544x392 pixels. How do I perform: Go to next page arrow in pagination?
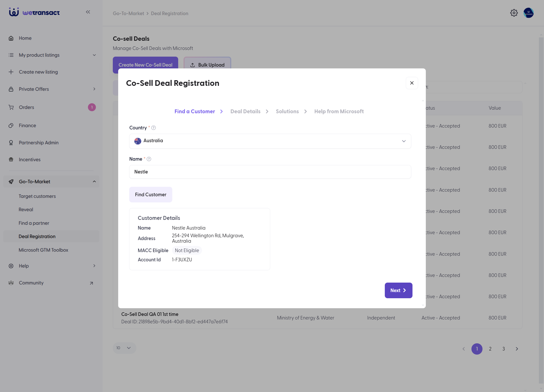517,349
